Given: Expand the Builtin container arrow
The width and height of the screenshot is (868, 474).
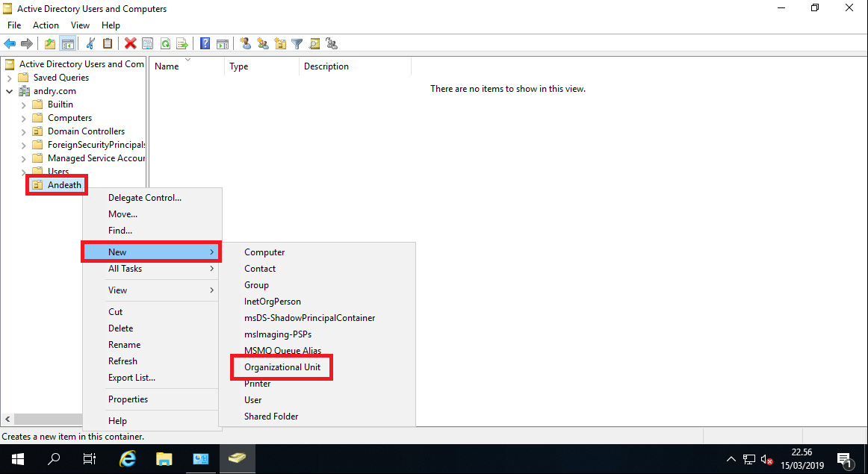Looking at the screenshot, I should tap(23, 105).
